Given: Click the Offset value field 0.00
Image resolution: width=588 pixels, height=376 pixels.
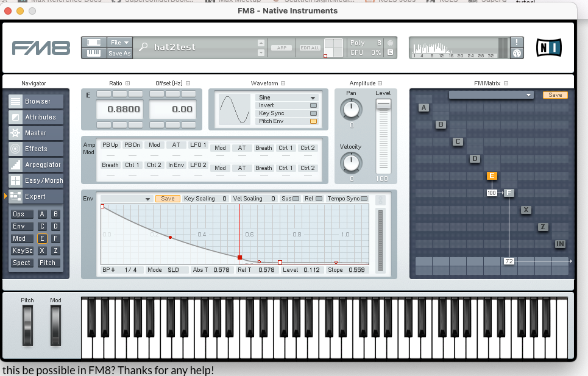Looking at the screenshot, I should tap(172, 109).
